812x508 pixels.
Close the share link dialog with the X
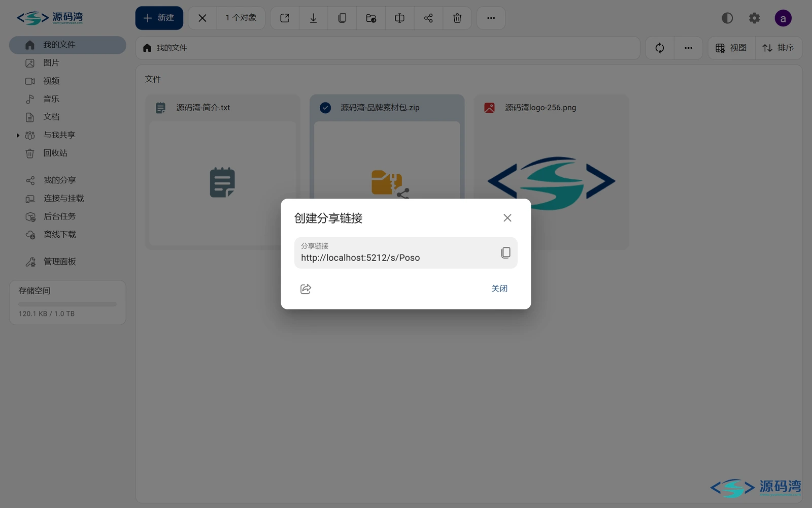[507, 218]
